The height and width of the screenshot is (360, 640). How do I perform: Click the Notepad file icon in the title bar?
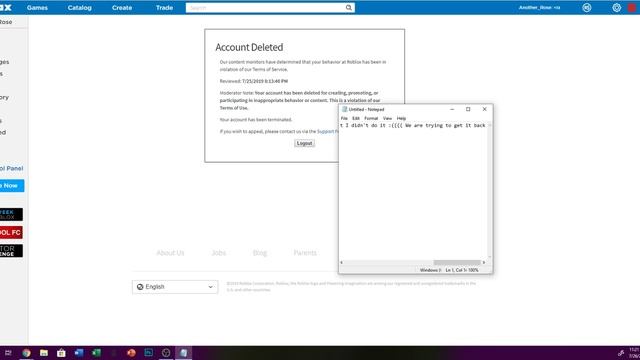coord(344,109)
